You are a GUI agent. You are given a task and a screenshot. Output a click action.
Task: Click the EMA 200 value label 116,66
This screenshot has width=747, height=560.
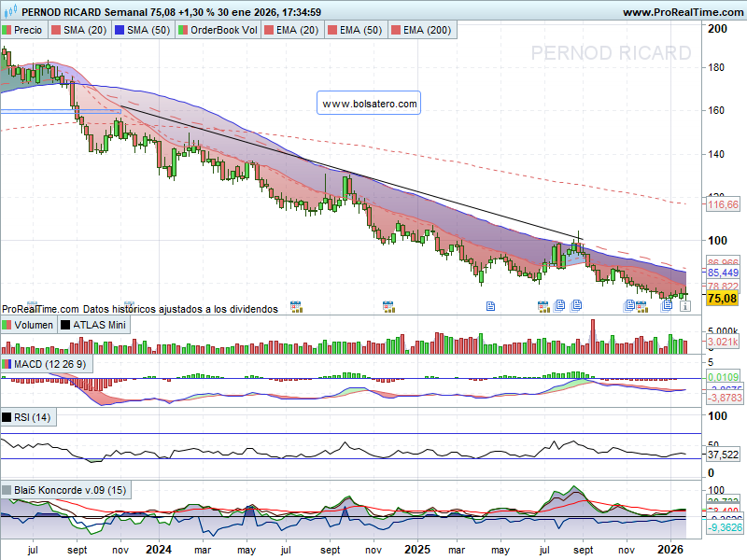[723, 204]
